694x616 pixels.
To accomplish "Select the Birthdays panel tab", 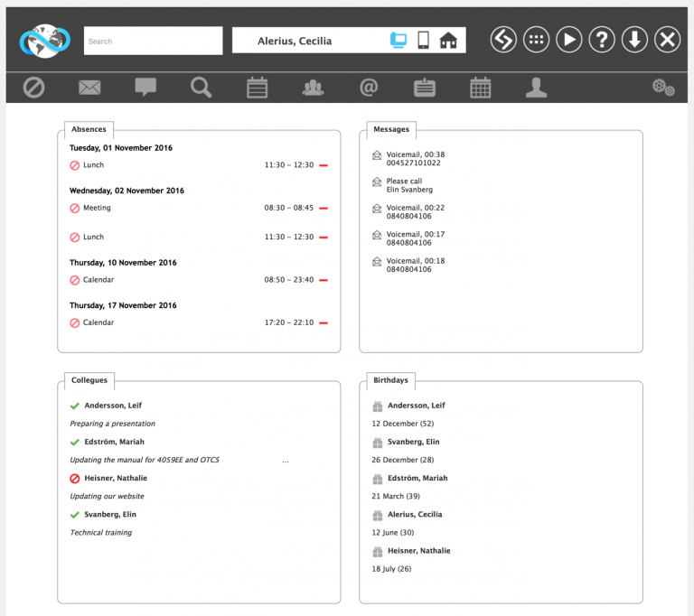I will [390, 380].
